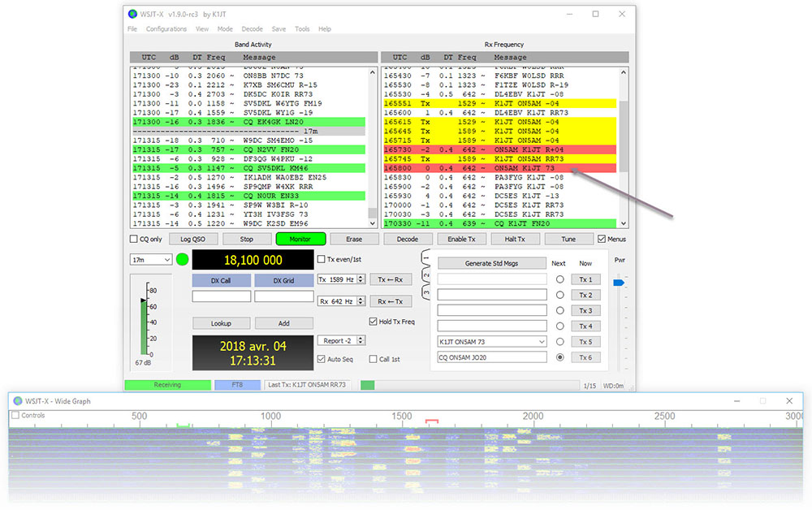Click the Lookup button

coord(221,323)
